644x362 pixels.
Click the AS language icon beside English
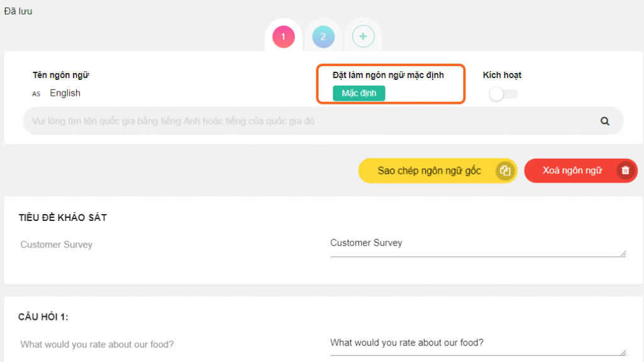[x=36, y=94]
